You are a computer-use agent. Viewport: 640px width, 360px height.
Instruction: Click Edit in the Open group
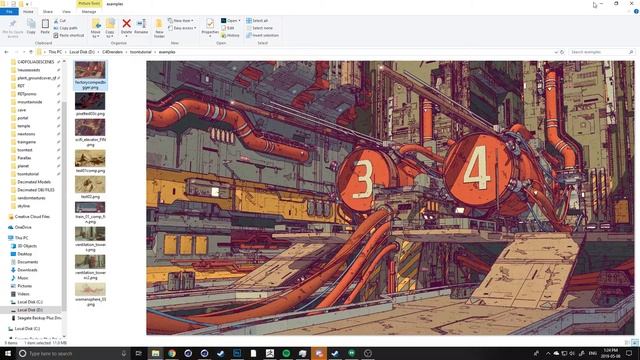tap(228, 28)
